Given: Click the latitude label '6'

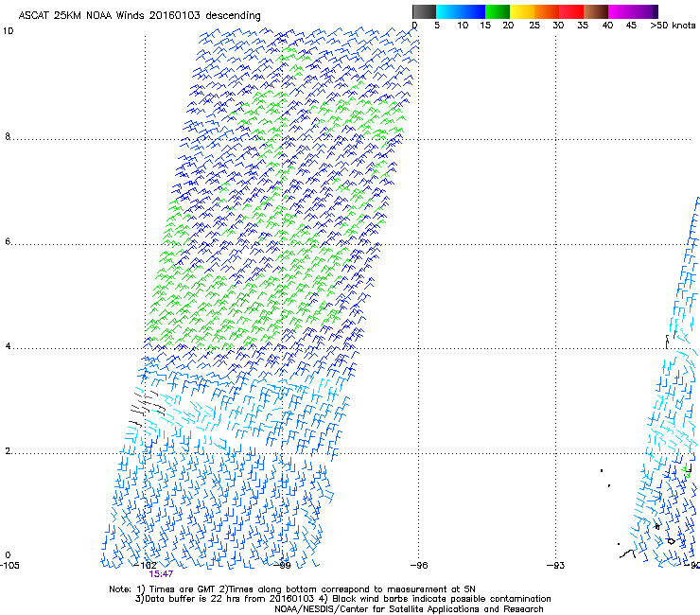Looking at the screenshot, I should 8,241.
